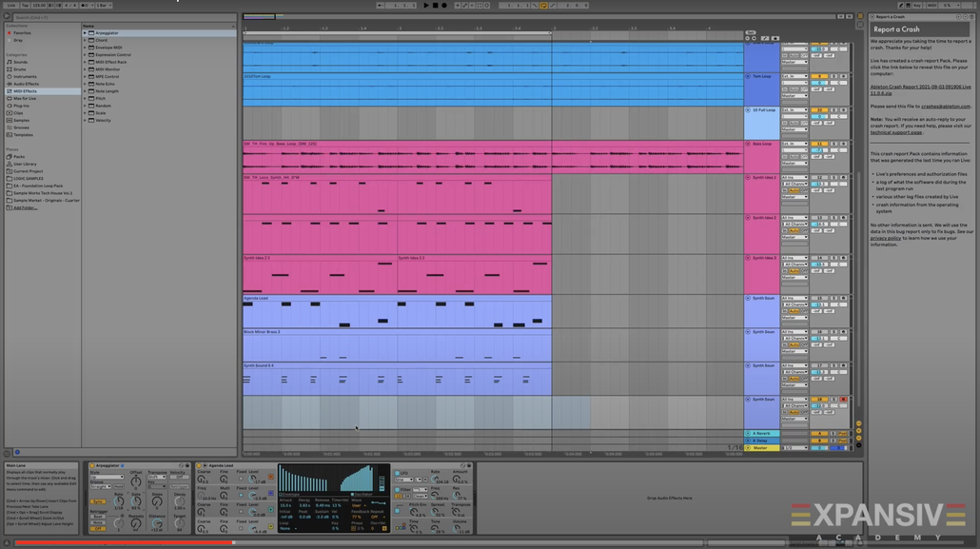Image resolution: width=980 pixels, height=549 pixels.
Task: Open the Plug-Ins browser category
Action: coord(21,106)
